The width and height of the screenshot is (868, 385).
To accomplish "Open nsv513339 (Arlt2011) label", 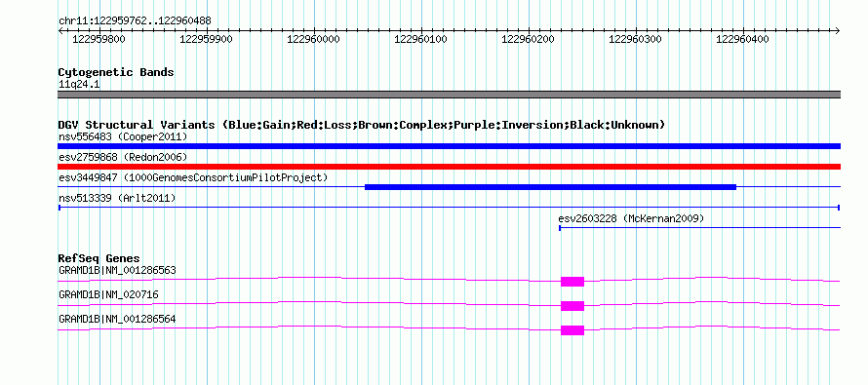I will click(117, 198).
